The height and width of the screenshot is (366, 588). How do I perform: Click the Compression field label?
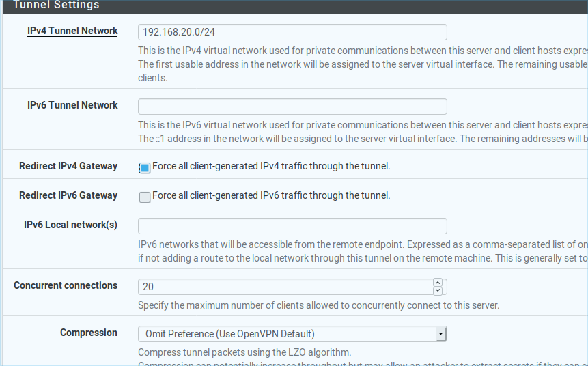[x=89, y=333]
